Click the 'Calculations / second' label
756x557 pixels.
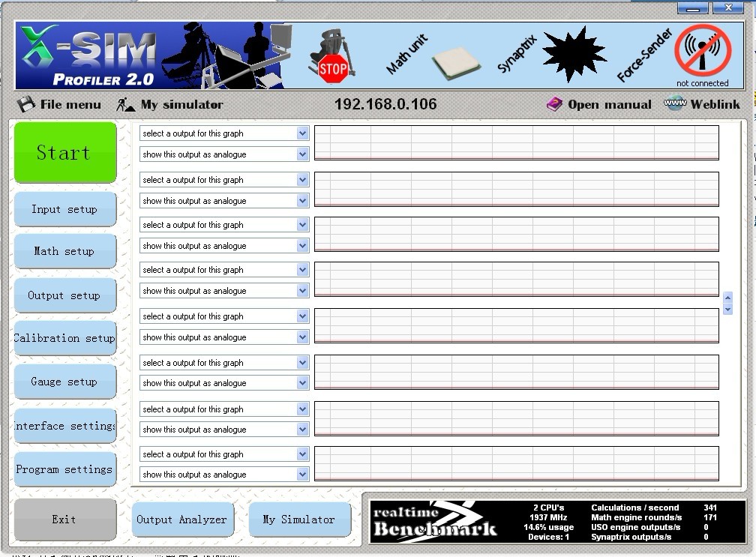(x=635, y=508)
